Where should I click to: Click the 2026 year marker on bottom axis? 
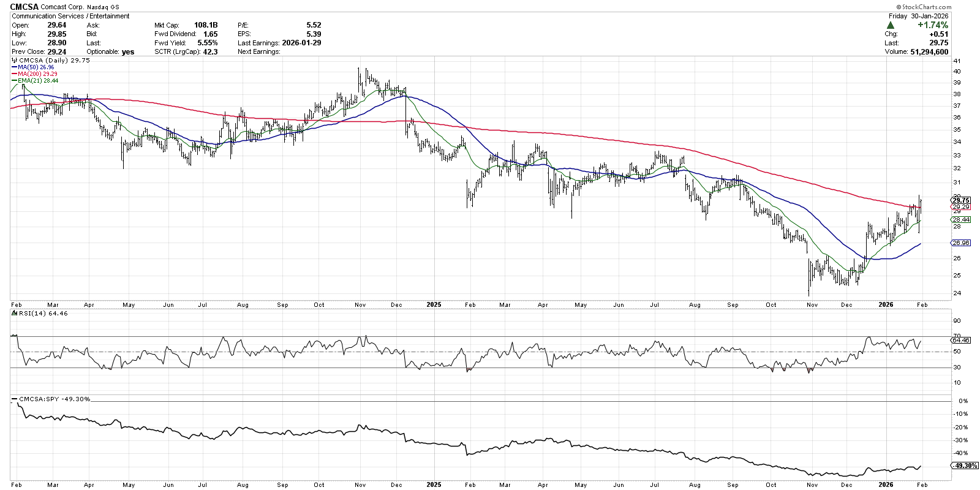pos(885,484)
